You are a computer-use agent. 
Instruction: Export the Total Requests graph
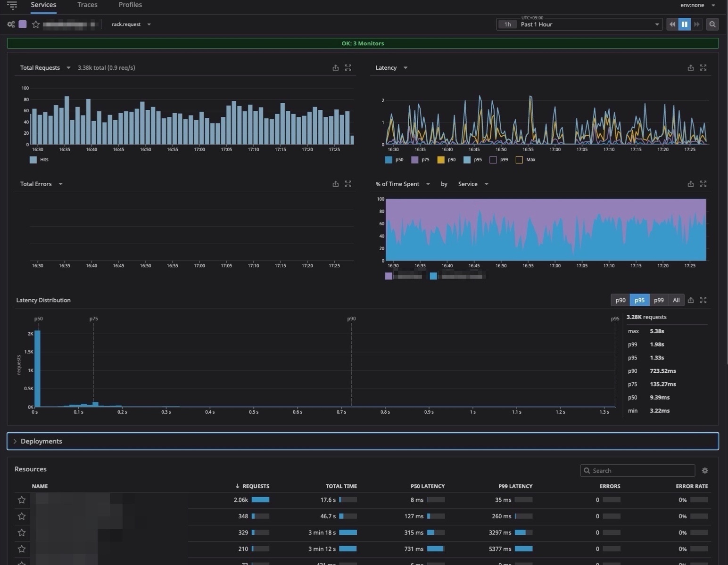(x=336, y=68)
